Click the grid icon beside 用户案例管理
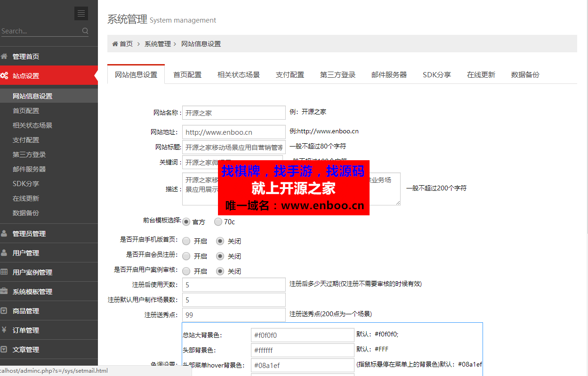588x376 pixels. point(4,272)
